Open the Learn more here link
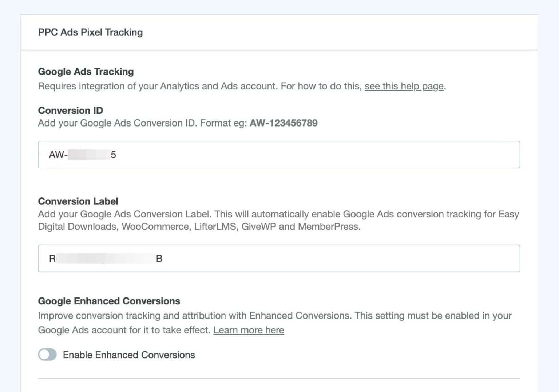This screenshot has height=392, width=559. coord(249,330)
